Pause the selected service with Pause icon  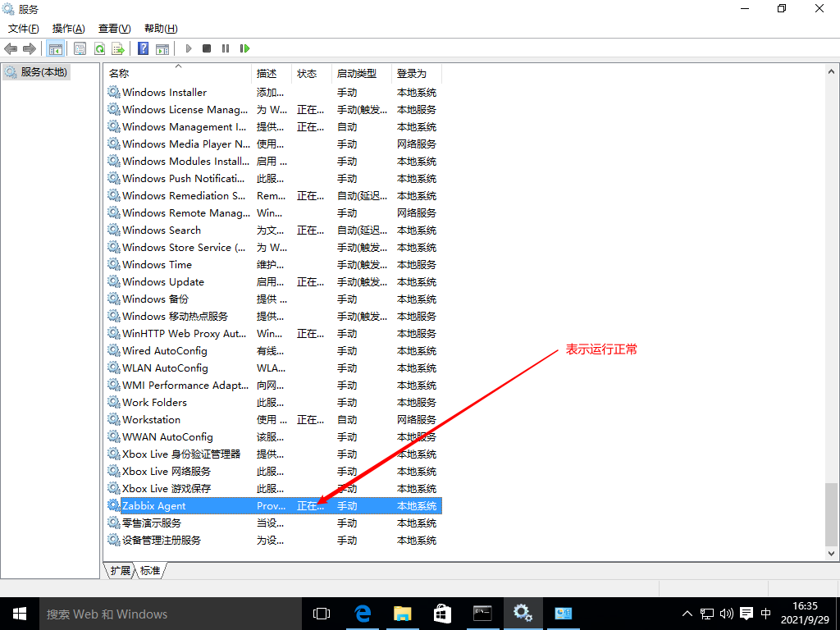pos(226,48)
